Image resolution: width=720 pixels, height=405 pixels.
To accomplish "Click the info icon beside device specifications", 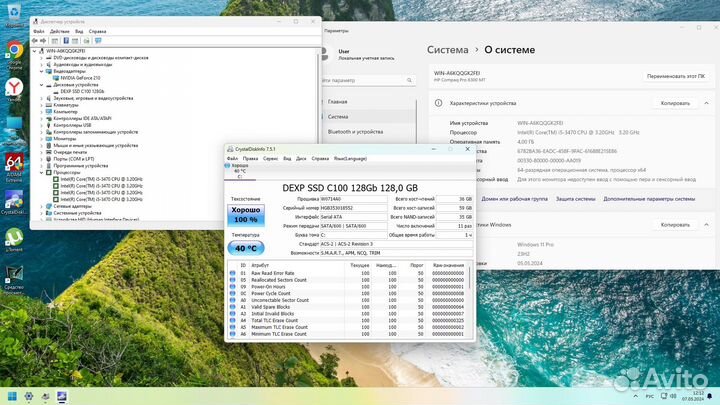I will point(439,103).
